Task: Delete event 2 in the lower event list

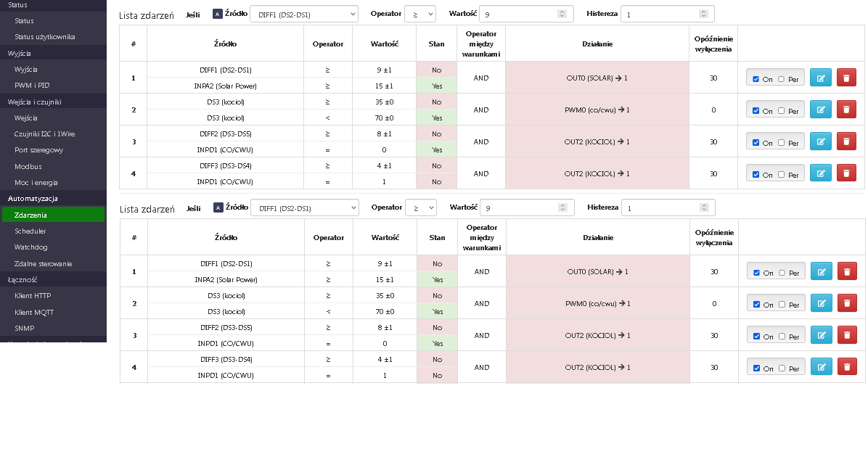Action: tap(847, 304)
